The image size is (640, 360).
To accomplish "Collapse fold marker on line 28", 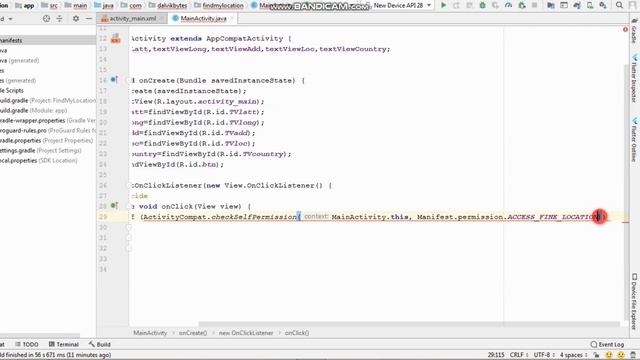I will point(129,206).
